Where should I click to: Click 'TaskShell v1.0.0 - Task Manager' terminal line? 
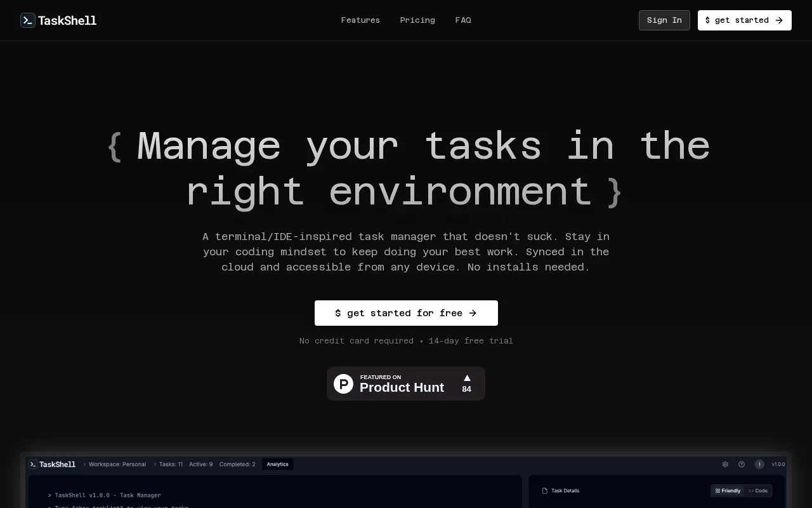click(105, 495)
